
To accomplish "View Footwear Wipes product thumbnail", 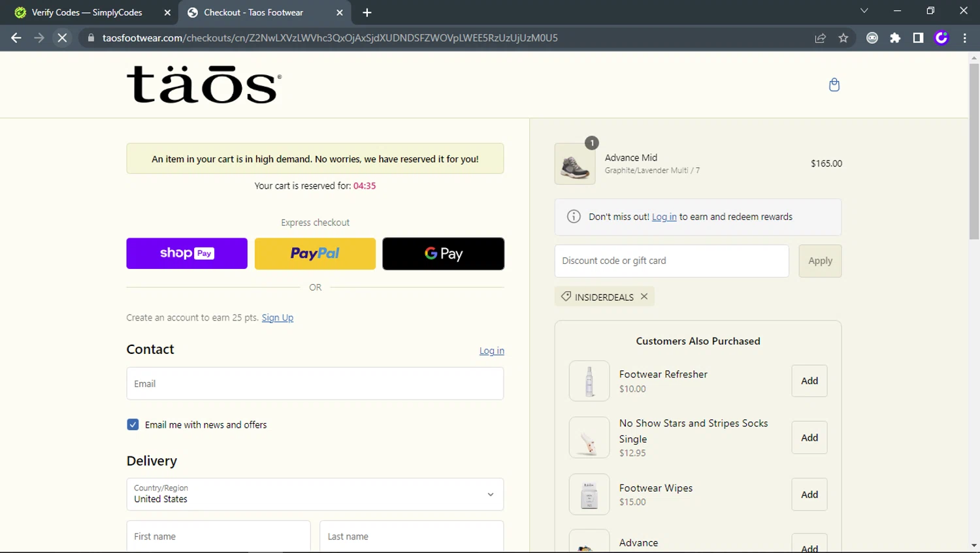I will tap(589, 494).
